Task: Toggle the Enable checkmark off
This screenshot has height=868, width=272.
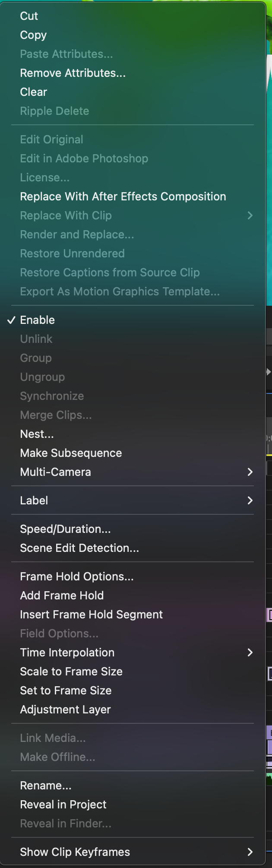Action: coord(38,320)
